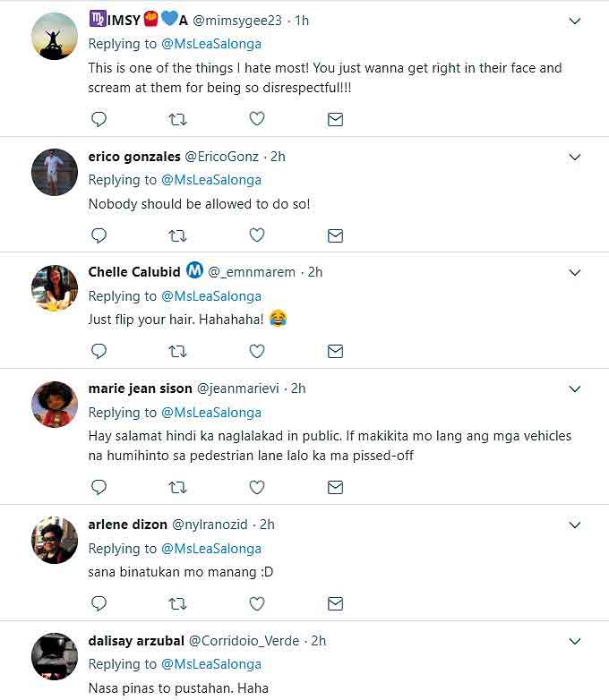Like erico gonzales' tweet
Screen dimensions: 609x700
(257, 235)
